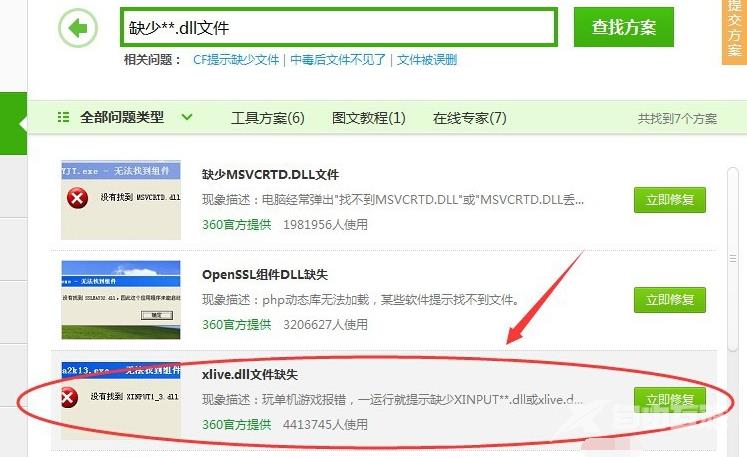Open related question 中毒后文件不见了
Viewport: 747px width, 457px height.
338,60
